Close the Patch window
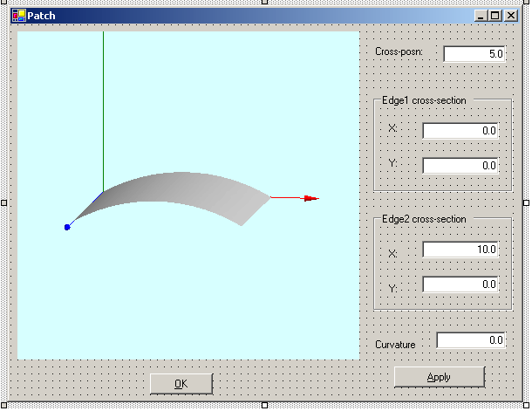The width and height of the screenshot is (532, 411). pos(511,16)
